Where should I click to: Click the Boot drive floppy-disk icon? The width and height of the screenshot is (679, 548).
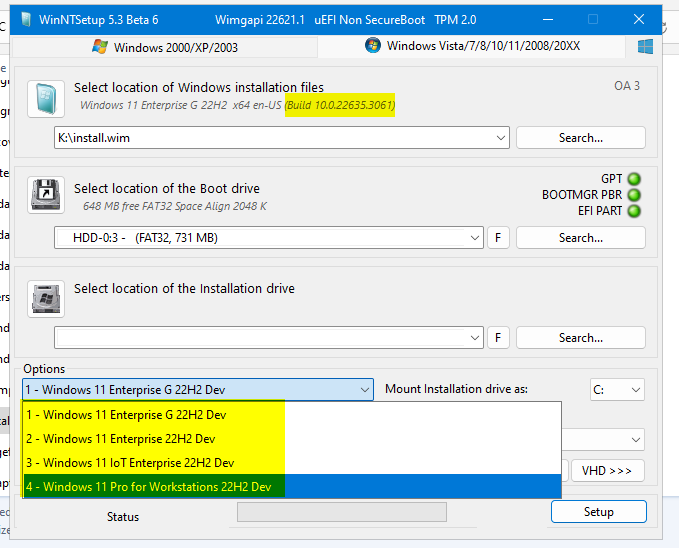(46, 195)
